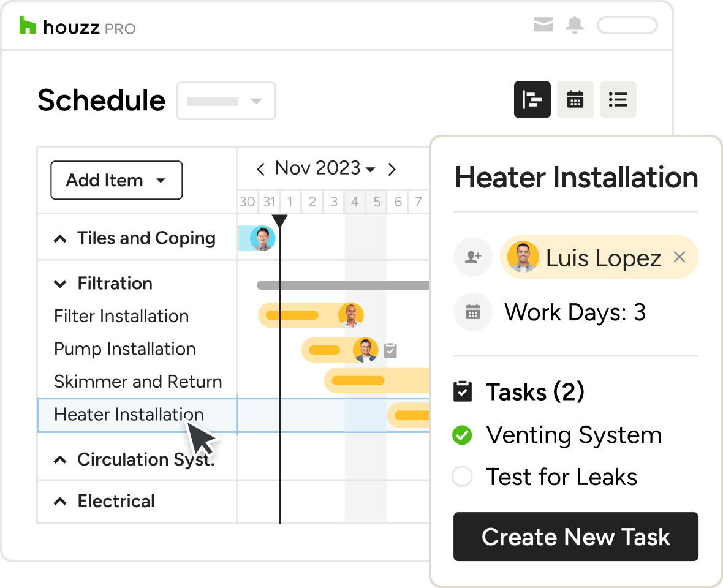Advance to the next month

[x=392, y=169]
